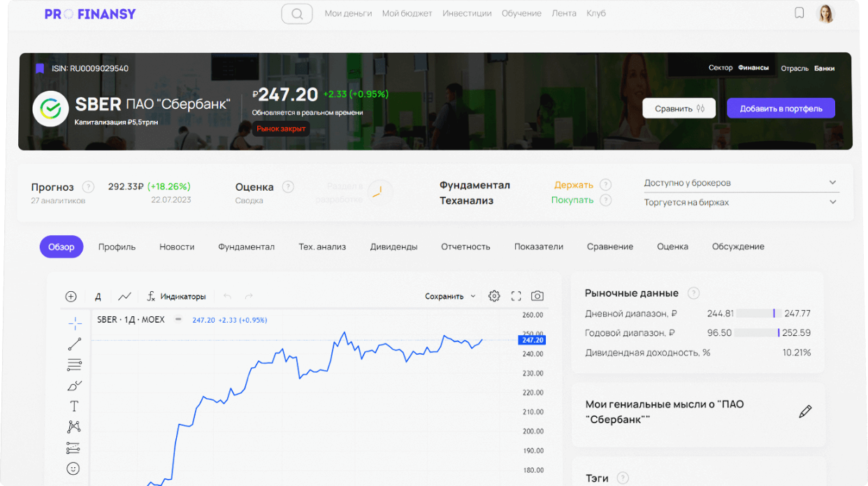The width and height of the screenshot is (868, 486).
Task: Open bookmarks icon in top bar
Action: tap(800, 13)
